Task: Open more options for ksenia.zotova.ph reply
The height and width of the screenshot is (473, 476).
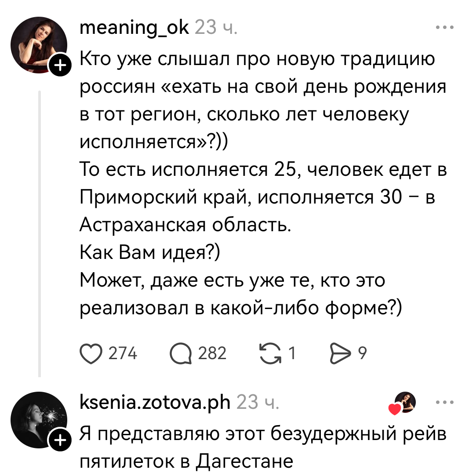Action: 445,402
